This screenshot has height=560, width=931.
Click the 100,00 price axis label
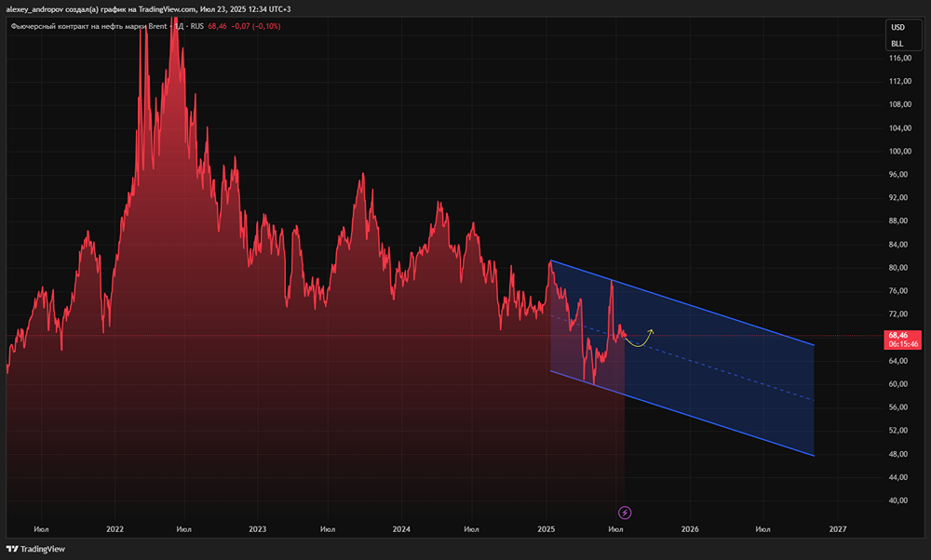coord(900,152)
